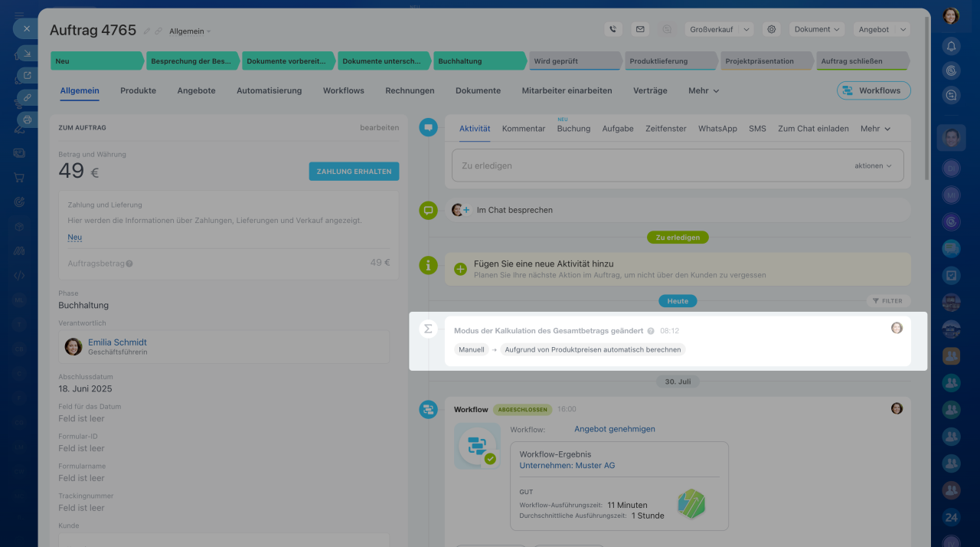Copy link icon next to order title
980x547 pixels.
click(x=158, y=31)
